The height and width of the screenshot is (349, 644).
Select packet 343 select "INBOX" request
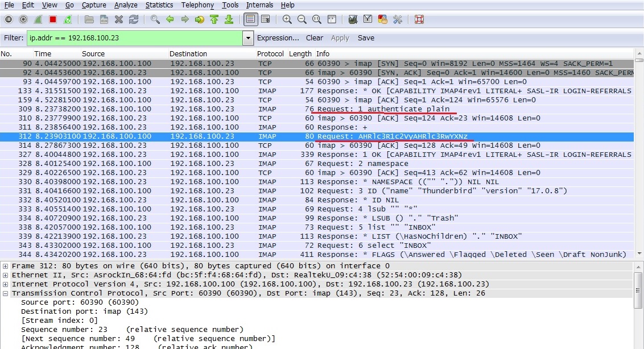tap(317, 245)
